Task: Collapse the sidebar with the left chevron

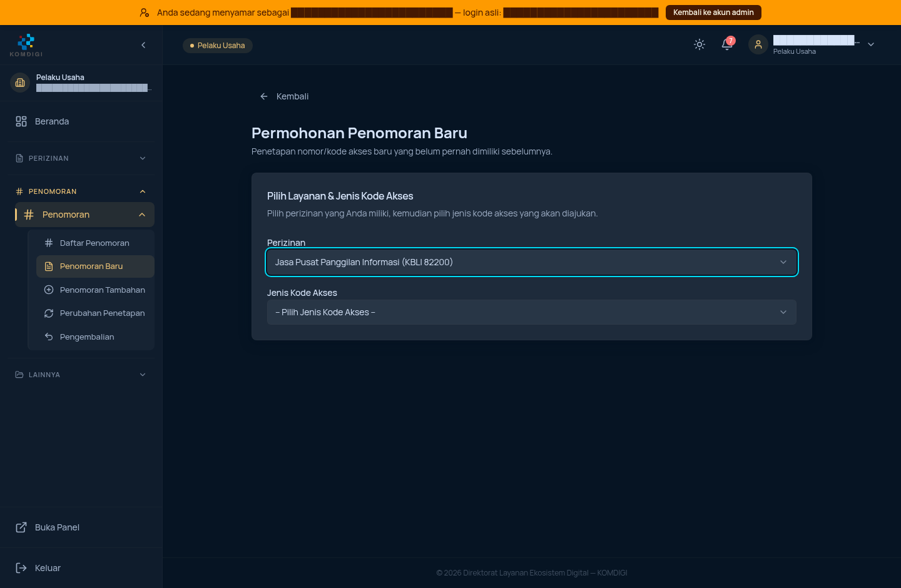Action: point(143,45)
